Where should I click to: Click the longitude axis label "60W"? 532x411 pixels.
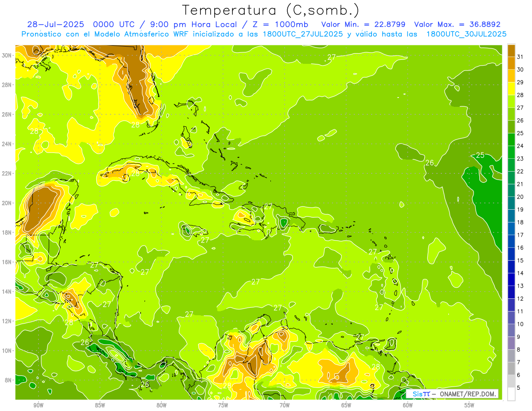[x=408, y=405]
